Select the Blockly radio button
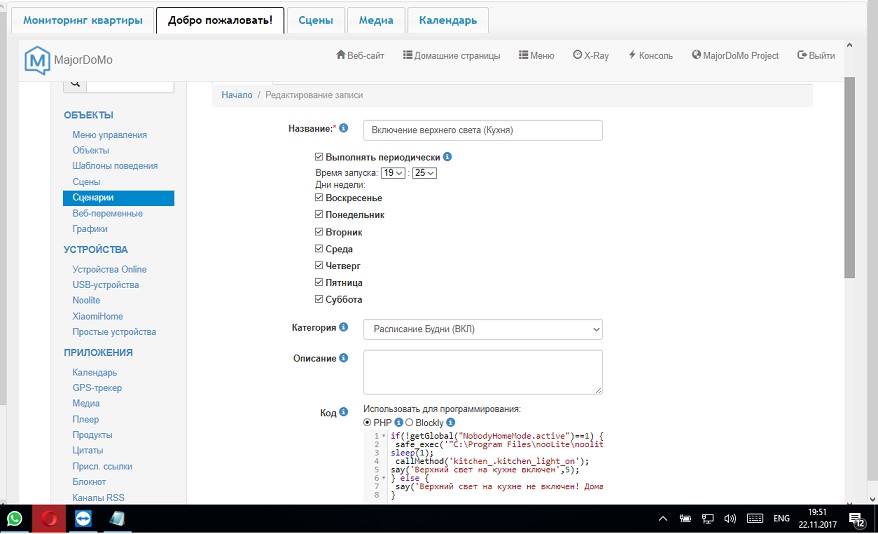The height and width of the screenshot is (534, 878). pos(409,423)
